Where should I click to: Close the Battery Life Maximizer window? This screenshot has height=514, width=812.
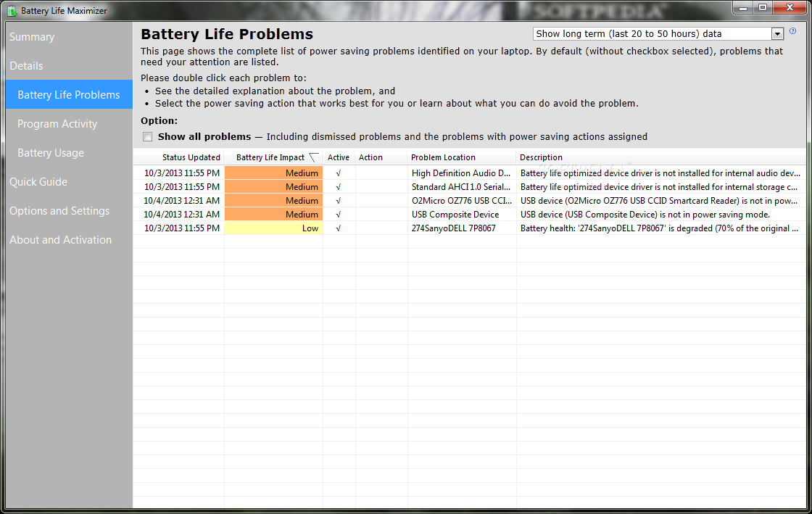coord(790,8)
